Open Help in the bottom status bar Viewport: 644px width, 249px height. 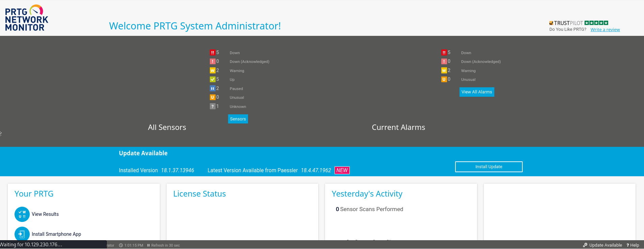633,245
